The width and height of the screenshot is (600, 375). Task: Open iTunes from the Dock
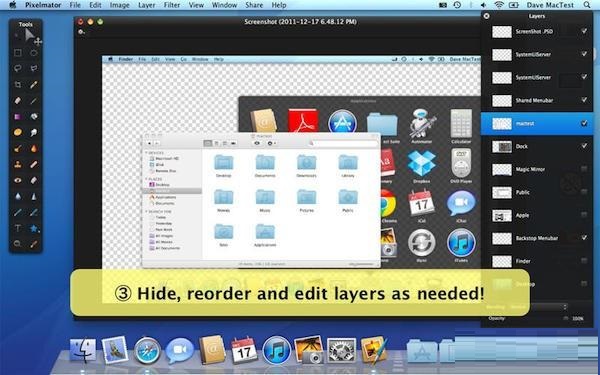tap(277, 350)
